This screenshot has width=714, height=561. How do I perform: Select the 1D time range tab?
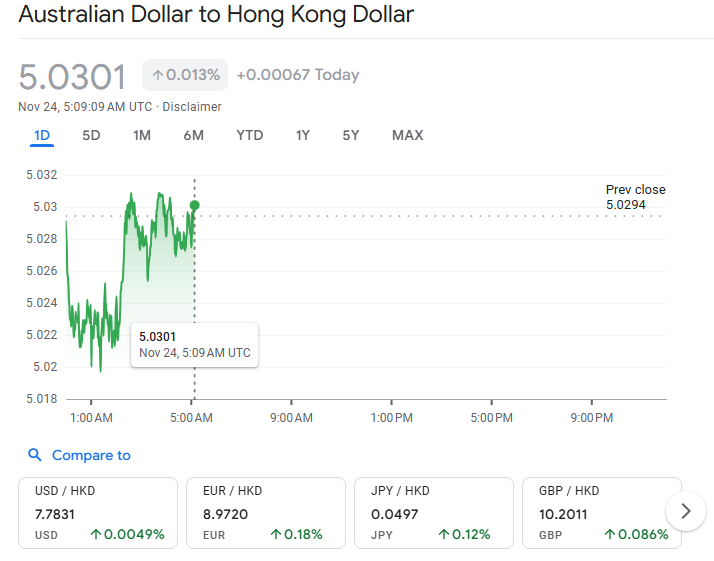pos(42,135)
